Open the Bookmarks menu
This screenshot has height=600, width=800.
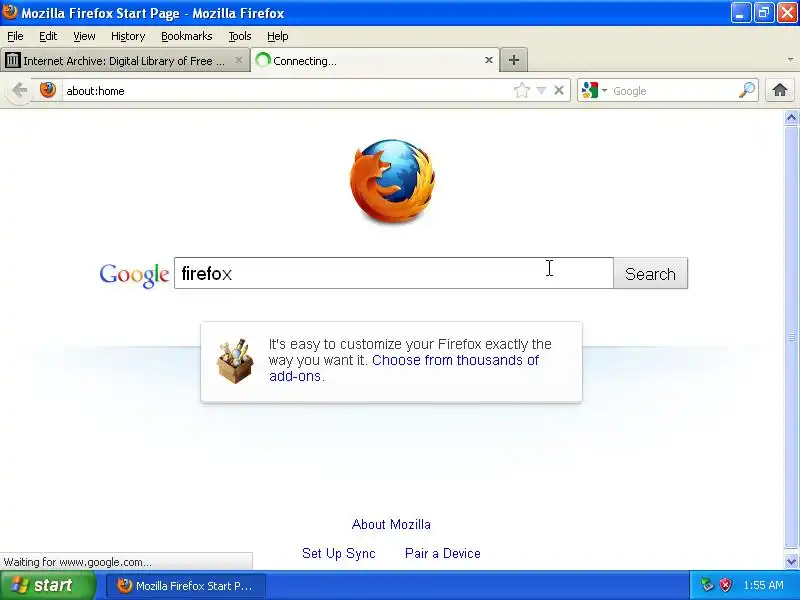click(x=187, y=36)
